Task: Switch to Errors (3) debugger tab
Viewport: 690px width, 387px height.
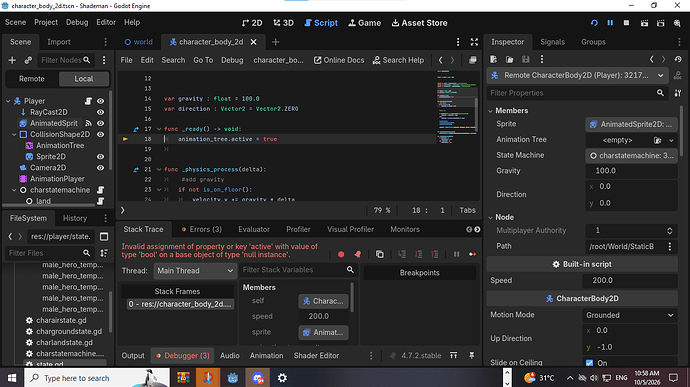Action: click(202, 229)
